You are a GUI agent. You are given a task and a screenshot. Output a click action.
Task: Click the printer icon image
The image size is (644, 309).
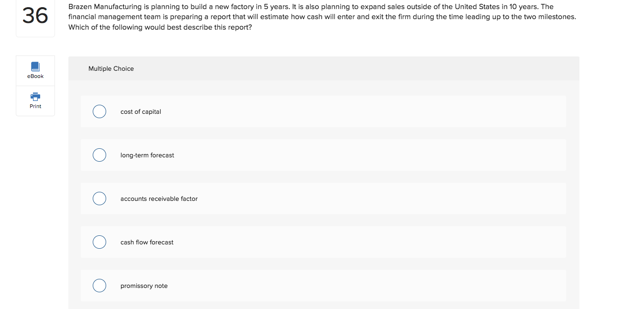pos(35,98)
